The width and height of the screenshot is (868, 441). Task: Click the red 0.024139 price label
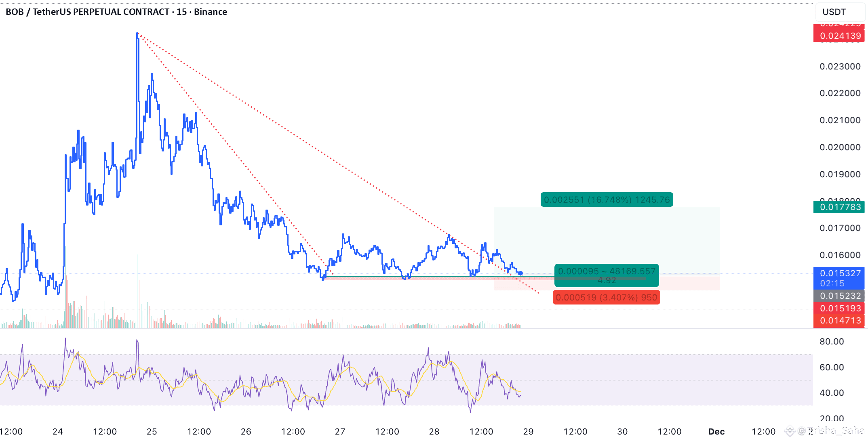tap(840, 36)
